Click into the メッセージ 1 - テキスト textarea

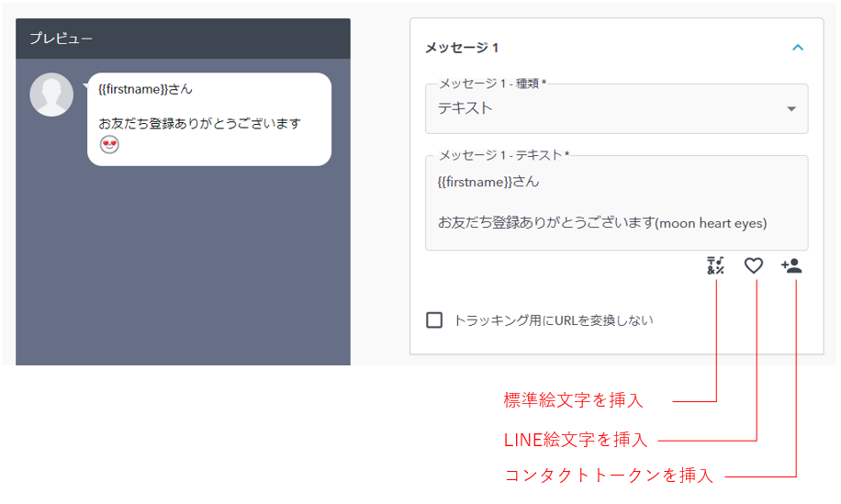pos(615,202)
